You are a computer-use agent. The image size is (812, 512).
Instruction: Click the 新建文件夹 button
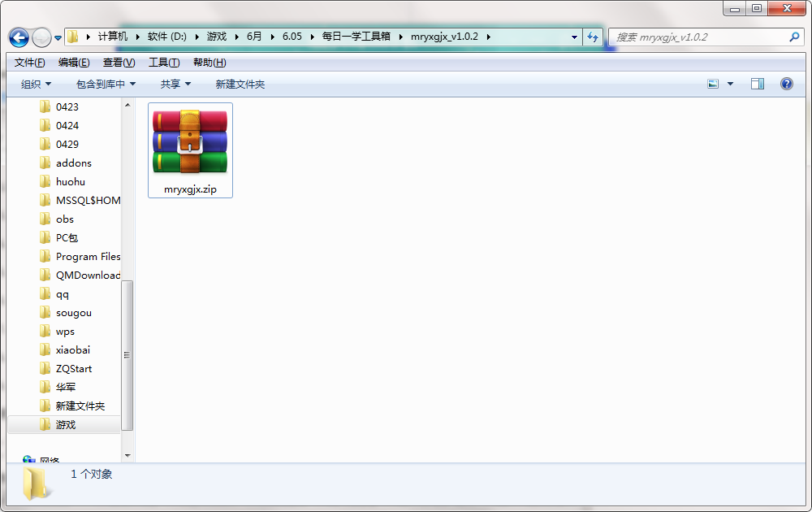[x=240, y=84]
